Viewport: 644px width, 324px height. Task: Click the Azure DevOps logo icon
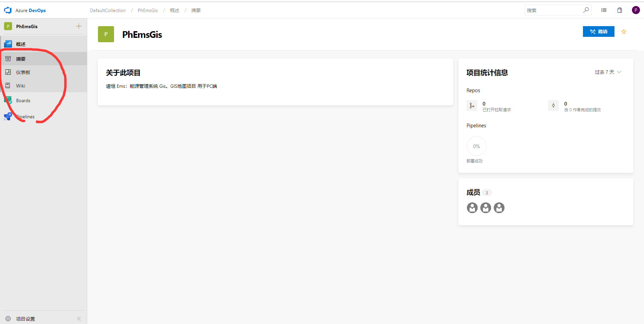click(8, 10)
